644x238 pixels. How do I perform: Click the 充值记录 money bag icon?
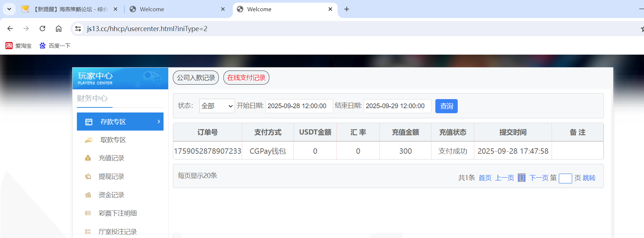tap(88, 158)
